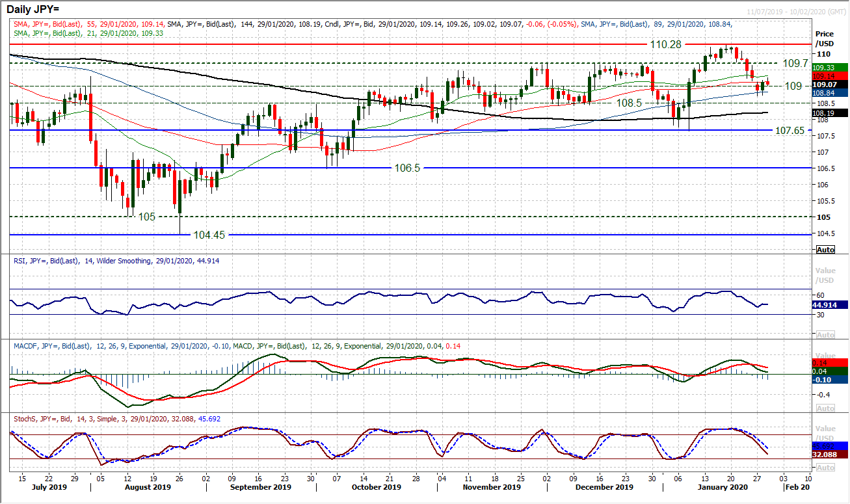Screen dimensions: 850x504
Task: Click the Auto button on the RSI panel
Action: tap(825, 334)
